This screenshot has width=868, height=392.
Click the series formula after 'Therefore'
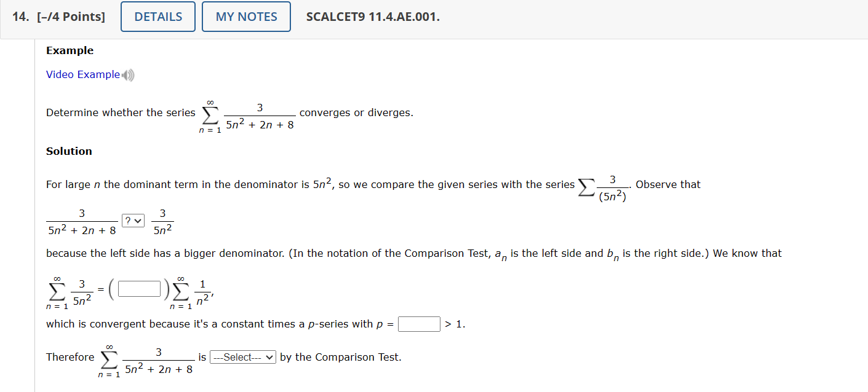click(x=146, y=360)
